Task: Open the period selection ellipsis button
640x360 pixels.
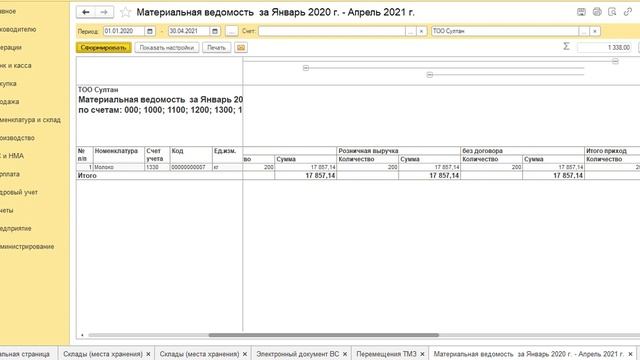Action: tap(231, 31)
